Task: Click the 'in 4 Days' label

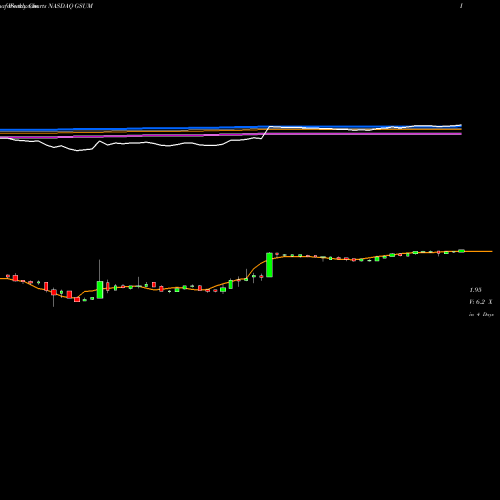Action: tap(481, 314)
